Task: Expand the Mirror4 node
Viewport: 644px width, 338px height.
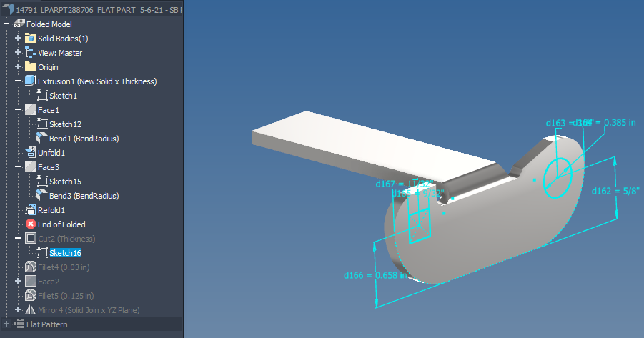Action: (18, 309)
